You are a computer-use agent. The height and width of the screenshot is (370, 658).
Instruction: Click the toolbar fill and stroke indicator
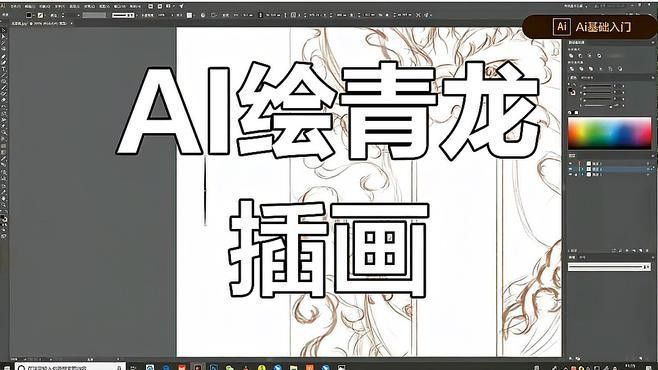(4, 219)
